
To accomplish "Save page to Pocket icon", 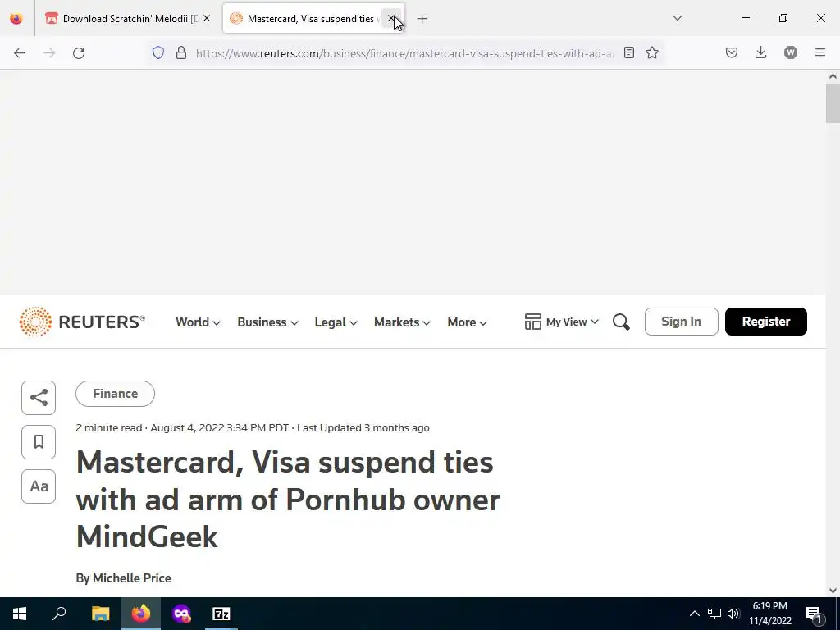I will (x=732, y=52).
